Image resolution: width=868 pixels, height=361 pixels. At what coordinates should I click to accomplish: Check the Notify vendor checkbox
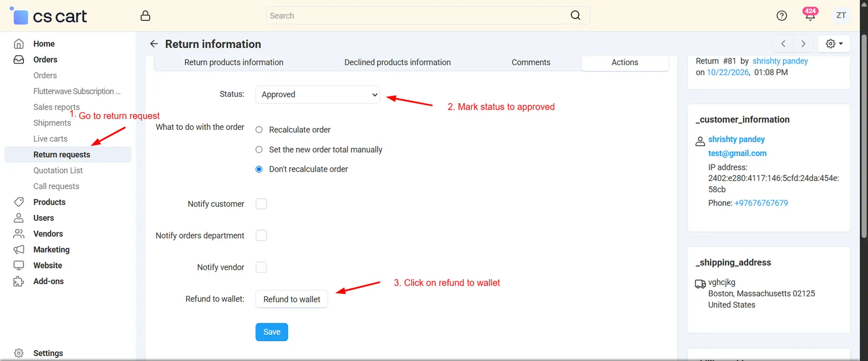coord(261,267)
